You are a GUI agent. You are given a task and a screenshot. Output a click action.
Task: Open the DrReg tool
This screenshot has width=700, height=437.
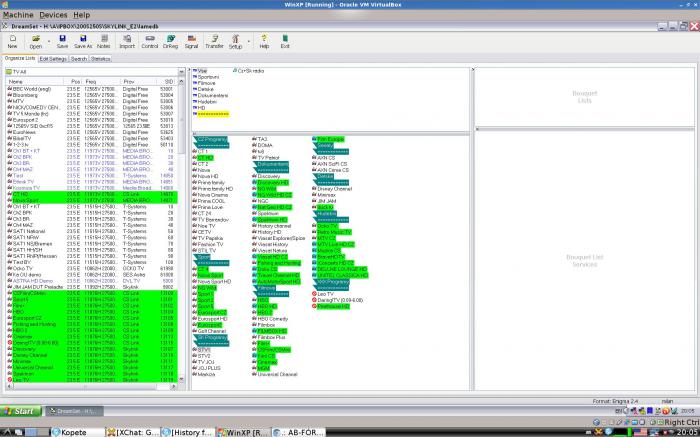(x=170, y=42)
